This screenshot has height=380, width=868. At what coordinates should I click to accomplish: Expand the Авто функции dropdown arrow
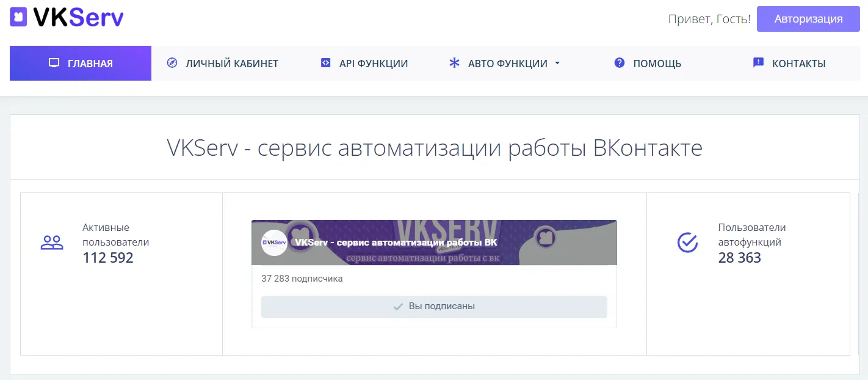point(557,63)
